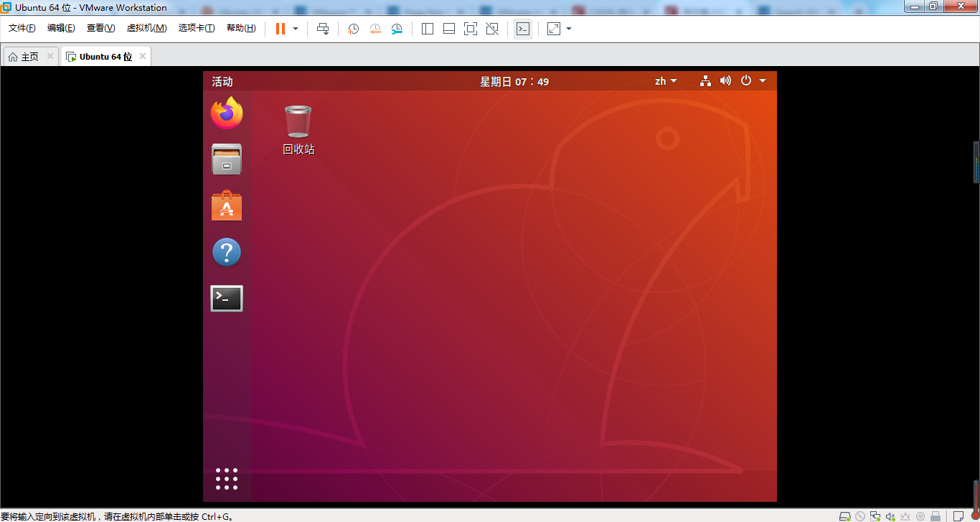This screenshot has height=522, width=980.
Task: Open the 虚拟机(M) menu
Action: pyautogui.click(x=146, y=28)
